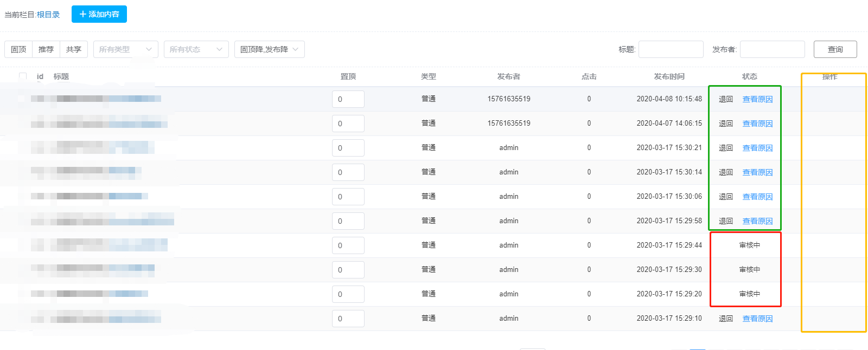View 查看原因 for the 2020-04-08 10:15:48 row
This screenshot has width=868, height=350.
[757, 99]
